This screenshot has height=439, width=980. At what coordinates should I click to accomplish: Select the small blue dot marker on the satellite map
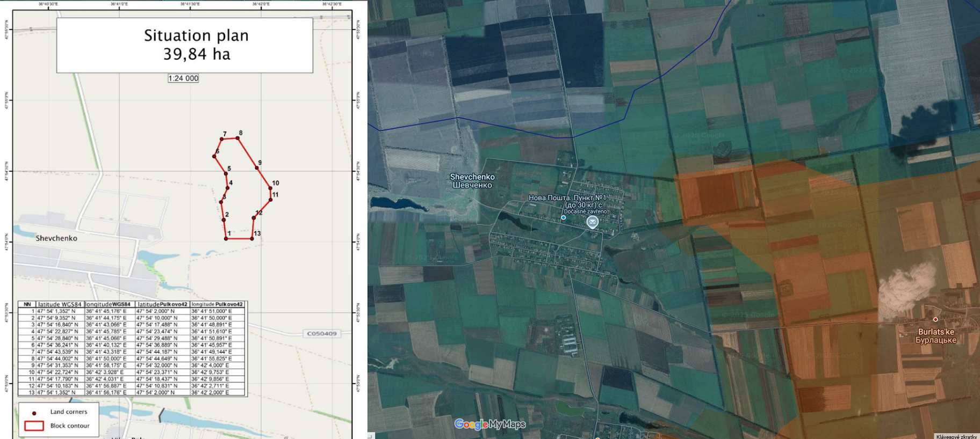tap(563, 217)
